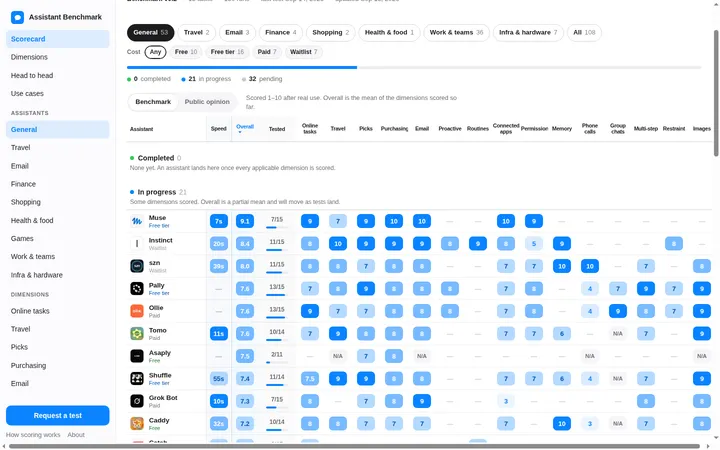Open the Ollie assistant logo
Image resolution: width=720 pixels, height=450 pixels.
point(137,311)
